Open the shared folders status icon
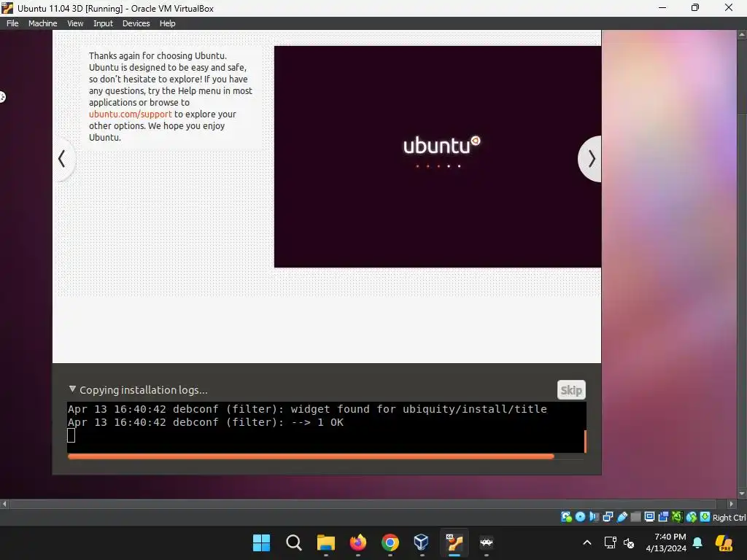Viewport: 747px width, 560px height. [x=635, y=517]
